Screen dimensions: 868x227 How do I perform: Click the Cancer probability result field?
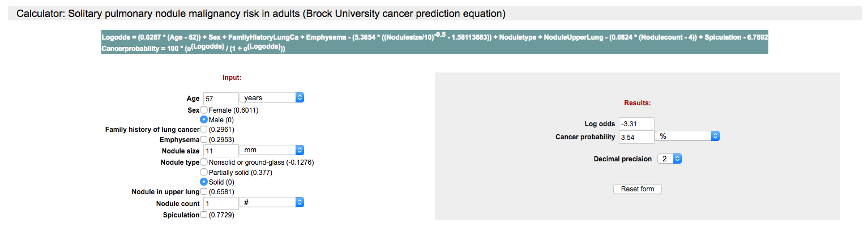pos(636,137)
